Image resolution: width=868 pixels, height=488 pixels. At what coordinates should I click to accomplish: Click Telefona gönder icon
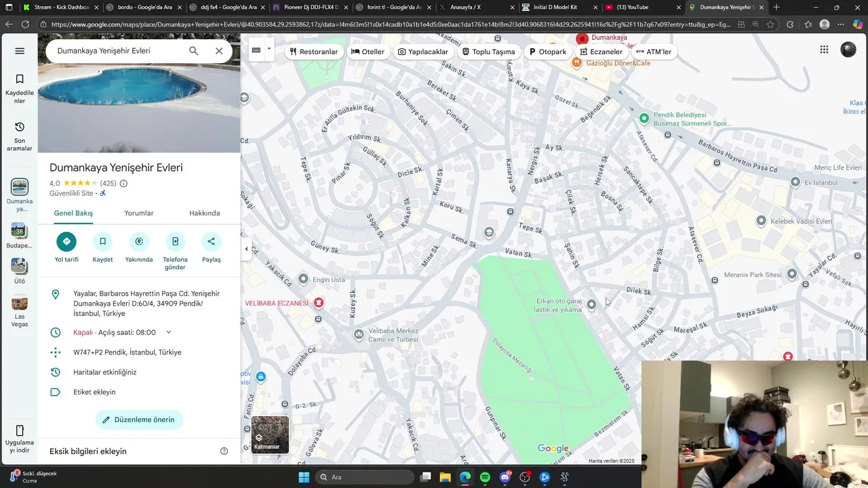tap(175, 241)
